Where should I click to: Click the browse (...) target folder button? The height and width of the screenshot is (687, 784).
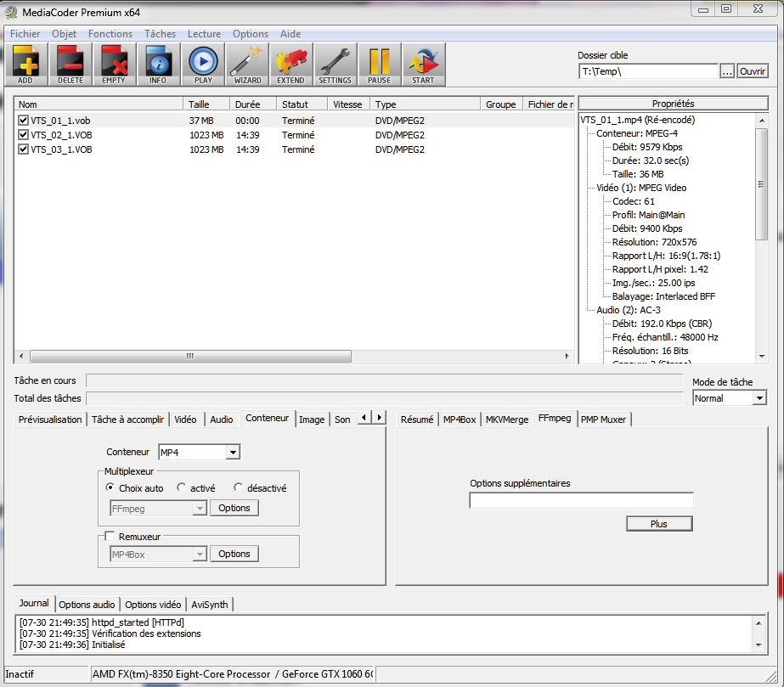tap(727, 71)
